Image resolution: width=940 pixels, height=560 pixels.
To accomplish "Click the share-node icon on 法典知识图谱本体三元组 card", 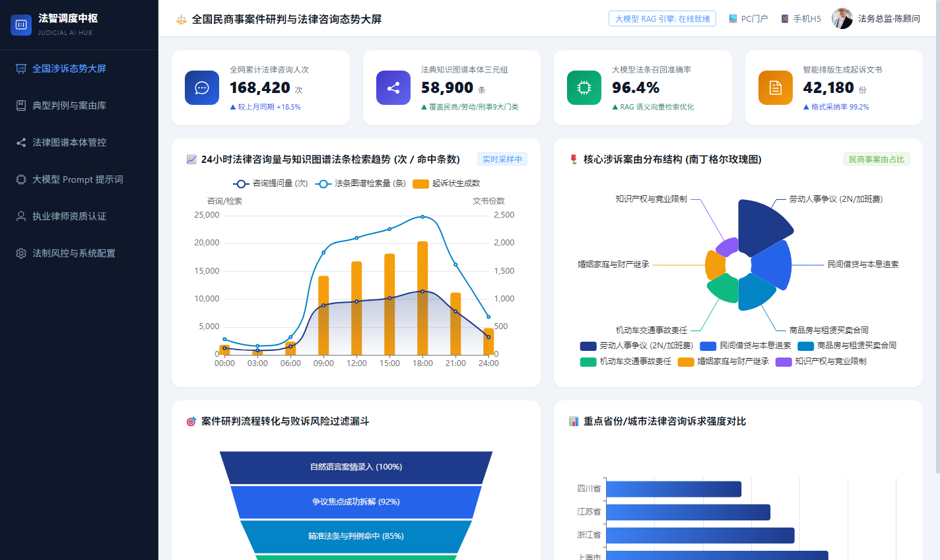I will (x=393, y=88).
